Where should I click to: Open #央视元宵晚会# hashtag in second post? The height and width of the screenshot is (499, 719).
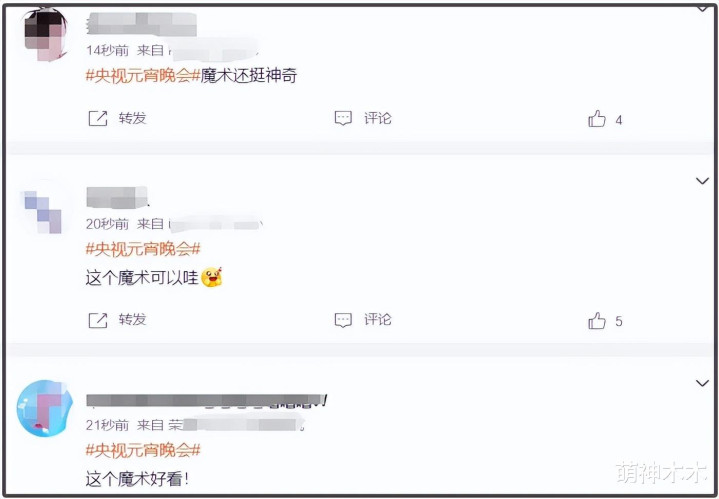click(143, 249)
